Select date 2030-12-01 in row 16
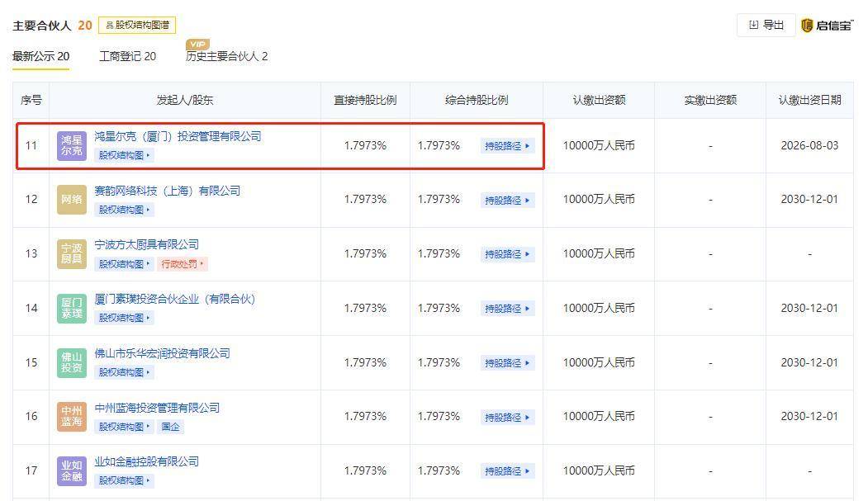The height and width of the screenshot is (501, 868). click(x=809, y=416)
